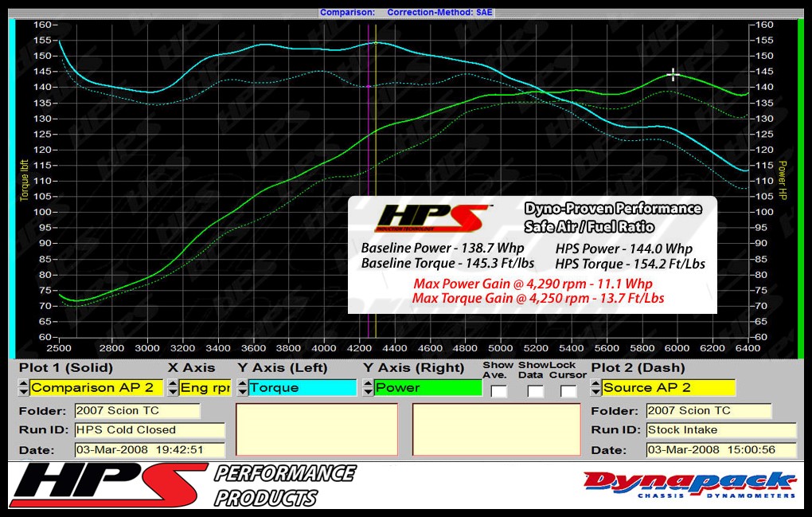Screen dimensions: 812x517
Task: Click the HPS Cold Closed Run ID field
Action: click(x=150, y=430)
